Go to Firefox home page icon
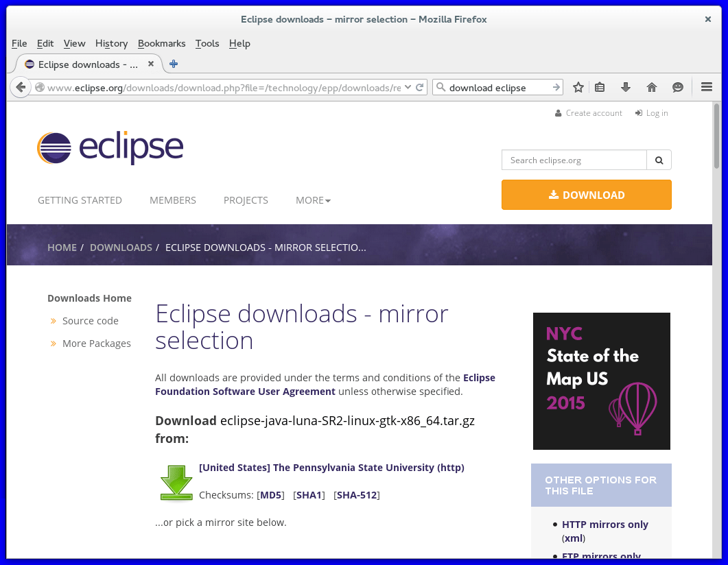Viewport: 728px width, 565px height. click(x=652, y=87)
